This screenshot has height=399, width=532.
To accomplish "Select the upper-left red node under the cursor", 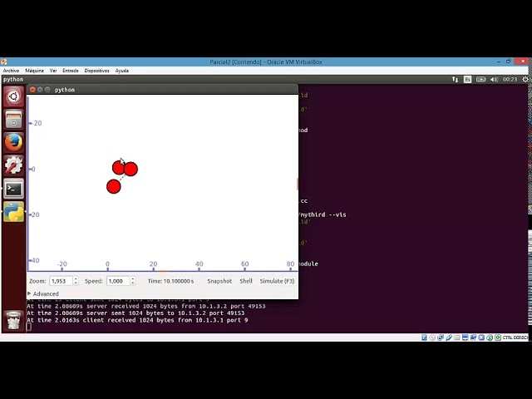I will point(118,168).
